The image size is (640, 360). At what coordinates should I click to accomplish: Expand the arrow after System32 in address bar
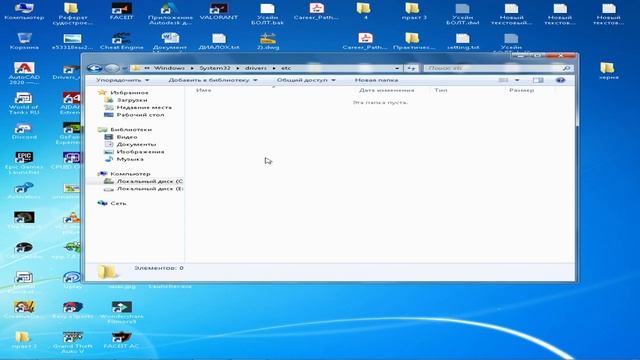click(238, 68)
